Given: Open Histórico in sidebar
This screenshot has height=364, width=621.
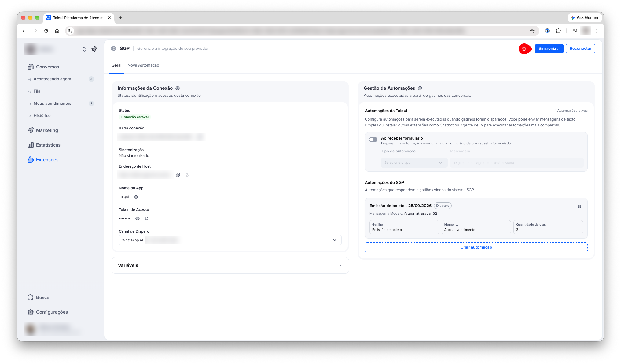Looking at the screenshot, I should click(x=42, y=116).
